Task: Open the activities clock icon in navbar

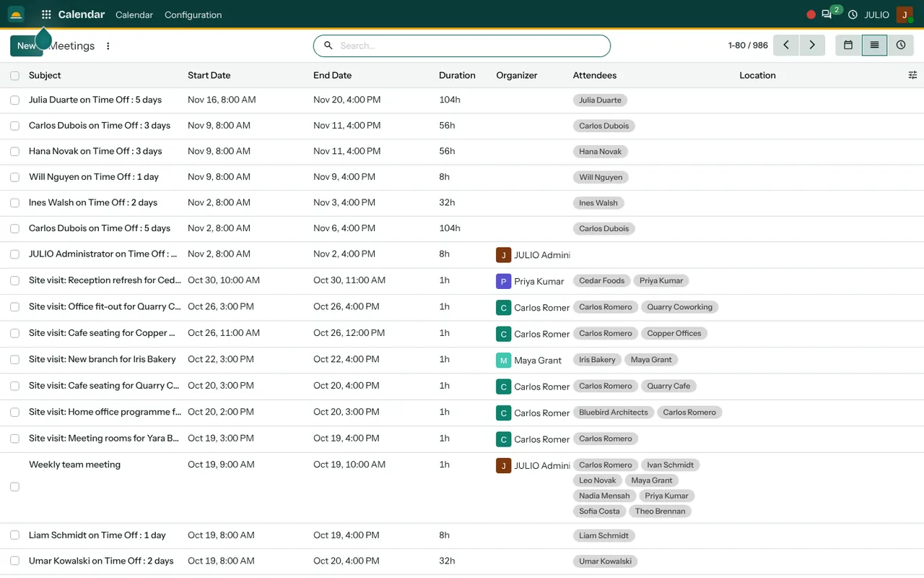Action: [853, 14]
